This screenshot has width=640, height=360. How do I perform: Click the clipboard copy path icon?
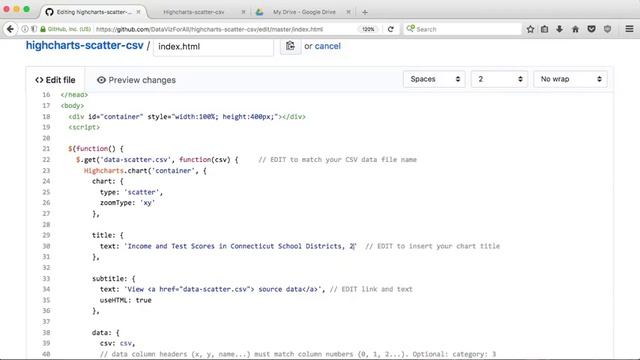pyautogui.click(x=290, y=46)
